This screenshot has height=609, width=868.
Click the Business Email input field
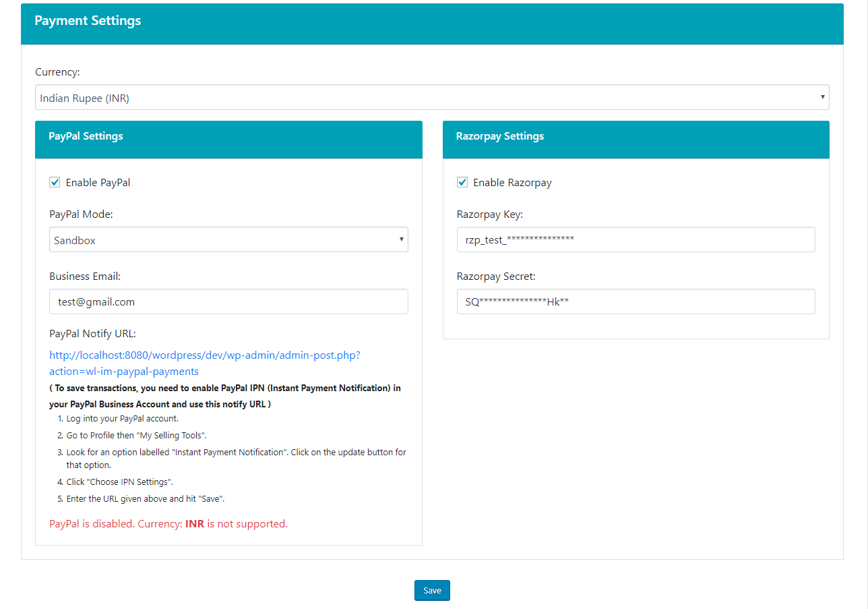pyautogui.click(x=228, y=301)
